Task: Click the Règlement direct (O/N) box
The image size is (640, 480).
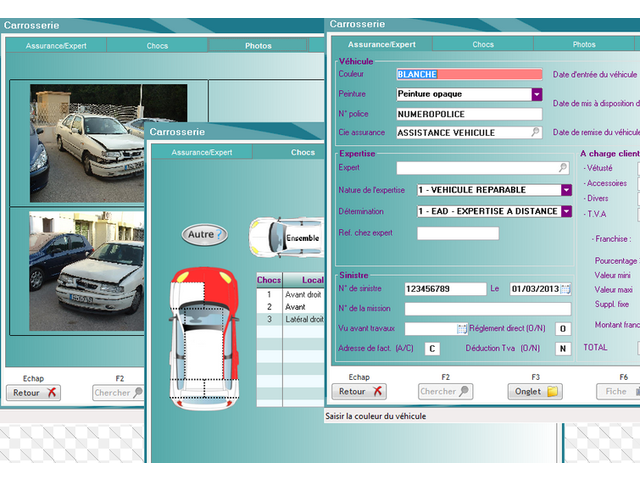Action: click(x=563, y=329)
